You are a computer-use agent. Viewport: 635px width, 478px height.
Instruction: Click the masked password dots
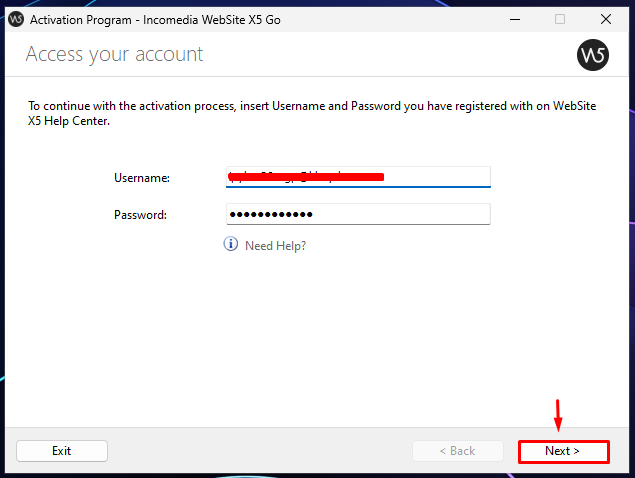coord(271,214)
